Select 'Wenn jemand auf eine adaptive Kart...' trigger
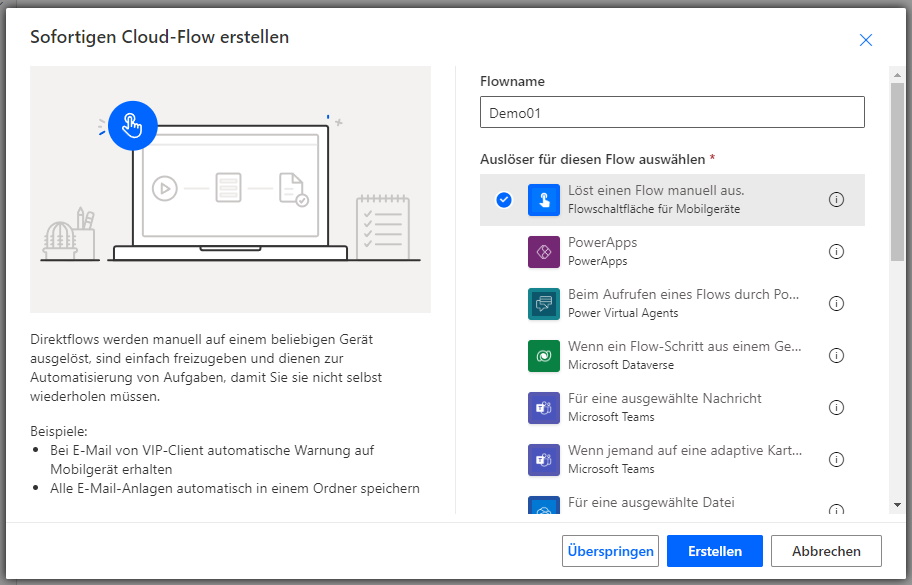 pyautogui.click(x=672, y=460)
